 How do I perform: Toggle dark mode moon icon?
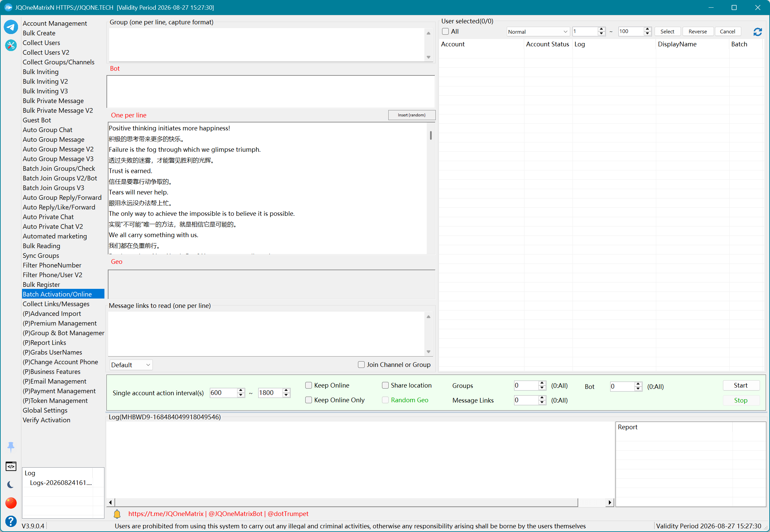click(11, 484)
